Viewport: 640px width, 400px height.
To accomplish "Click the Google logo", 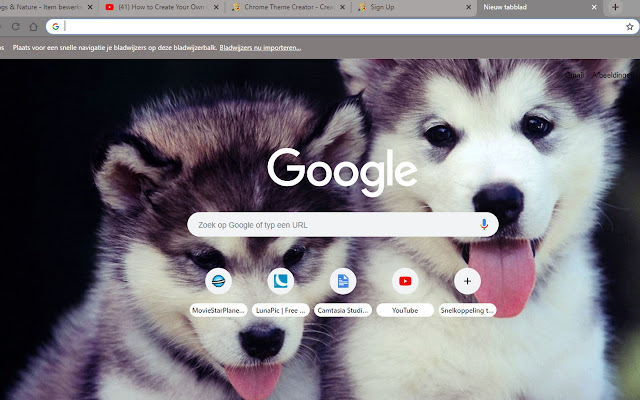I will (342, 172).
